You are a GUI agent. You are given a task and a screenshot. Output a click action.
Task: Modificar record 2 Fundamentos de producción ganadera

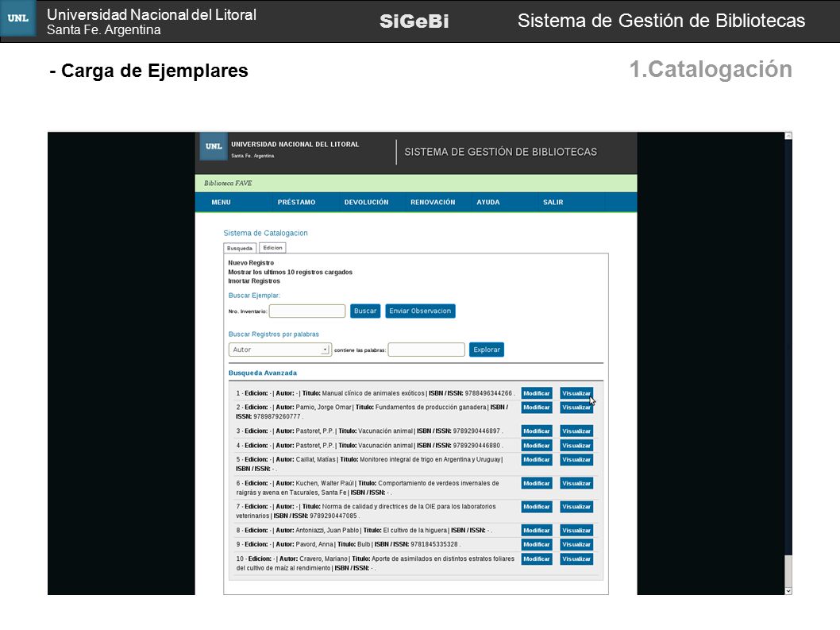(x=537, y=408)
